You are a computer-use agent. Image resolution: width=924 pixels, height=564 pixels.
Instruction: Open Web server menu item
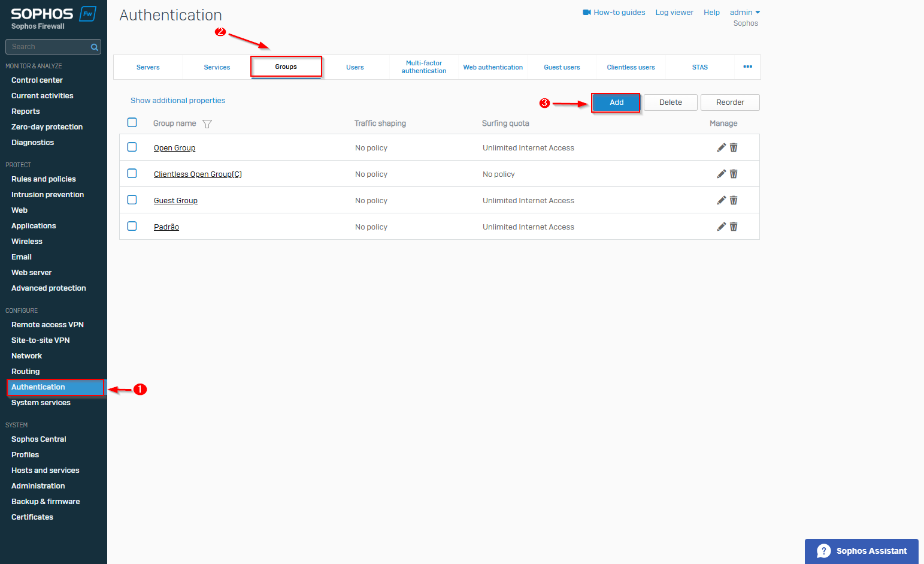[32, 273]
